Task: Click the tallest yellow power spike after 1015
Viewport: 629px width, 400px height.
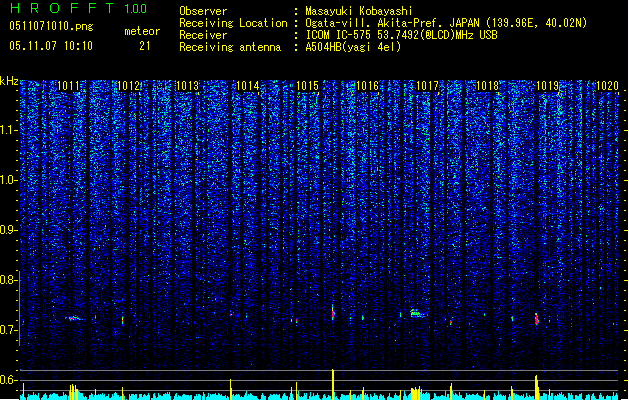Action: pos(333,384)
